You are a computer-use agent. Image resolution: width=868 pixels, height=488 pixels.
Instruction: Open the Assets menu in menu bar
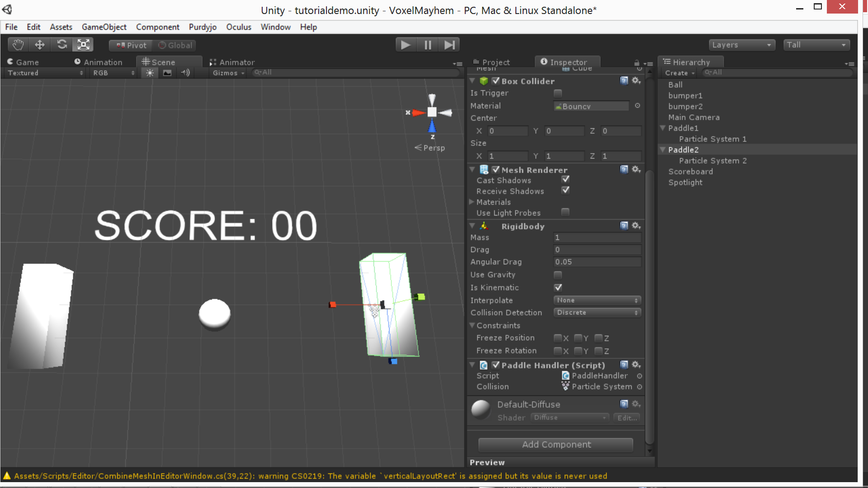coord(60,27)
